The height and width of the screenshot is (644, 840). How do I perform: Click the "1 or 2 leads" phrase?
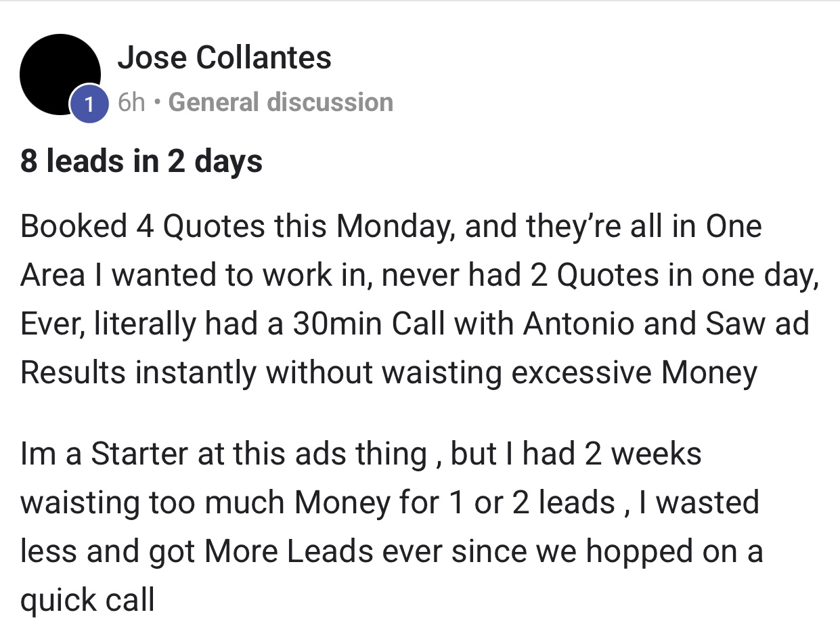(x=531, y=502)
